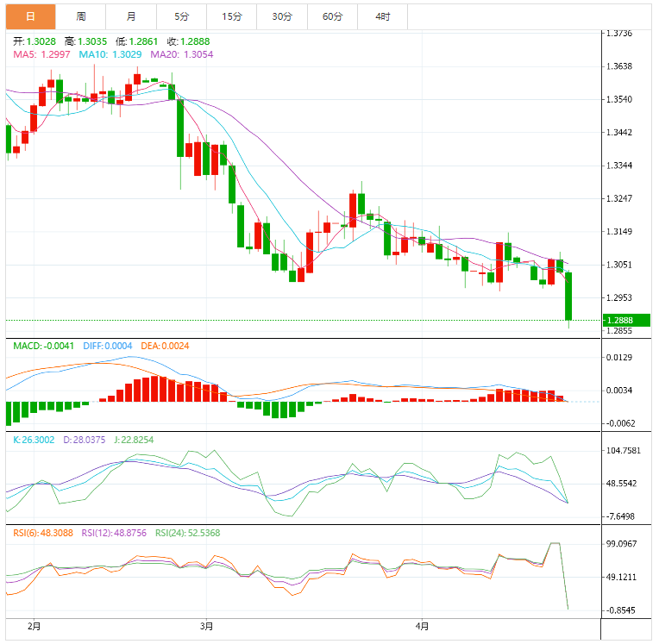Click the 1.3736 price axis label
Screen dimensions: 659x644
(x=619, y=34)
